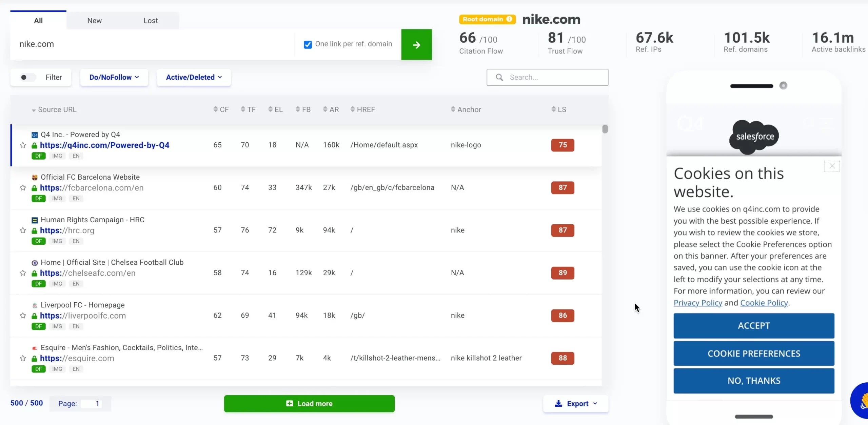
Task: Click the magnifier icon in Search box
Action: pyautogui.click(x=499, y=77)
